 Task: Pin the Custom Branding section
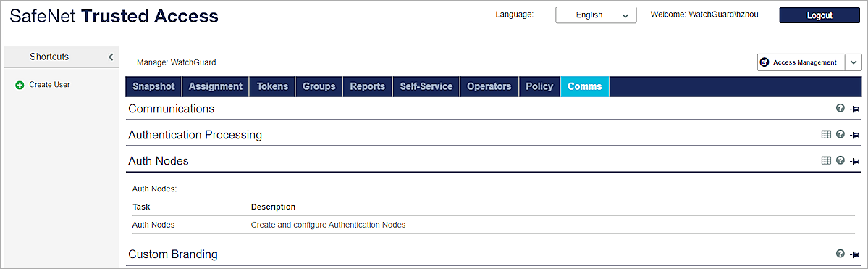854,254
